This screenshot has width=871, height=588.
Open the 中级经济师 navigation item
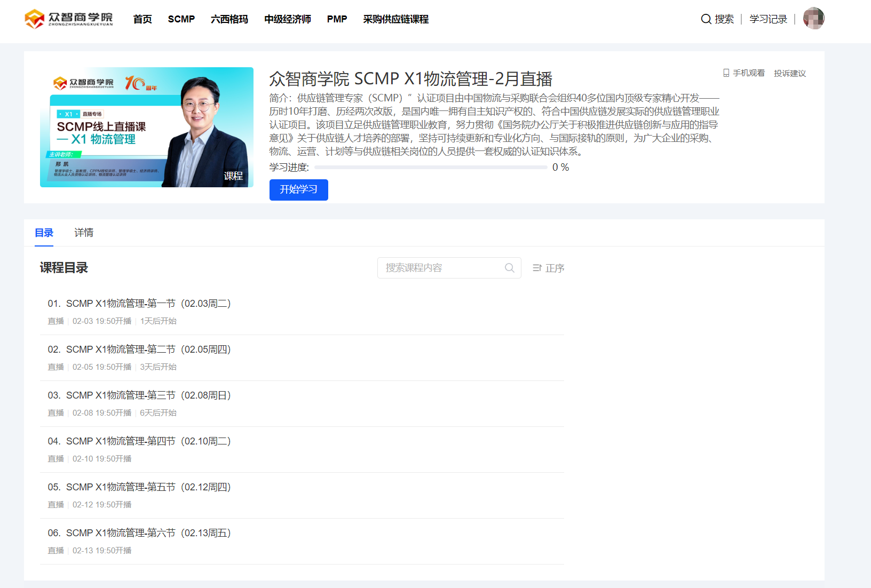click(288, 19)
